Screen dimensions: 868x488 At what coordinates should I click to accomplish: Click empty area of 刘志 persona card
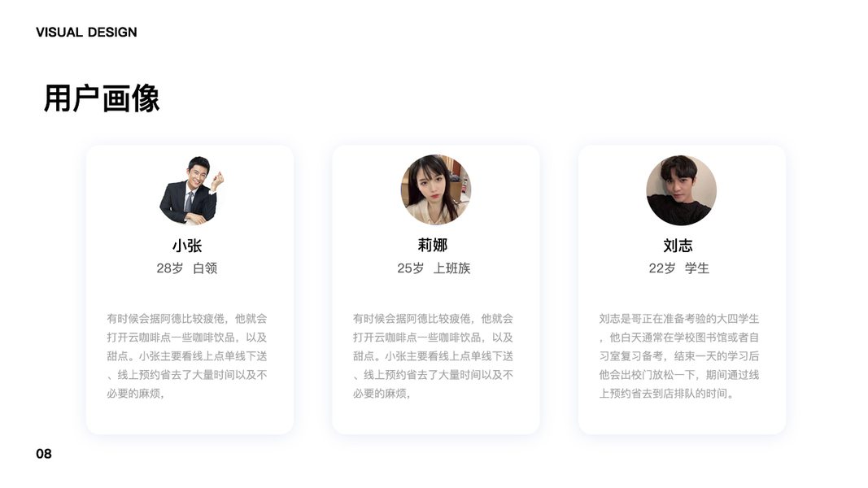click(682, 418)
